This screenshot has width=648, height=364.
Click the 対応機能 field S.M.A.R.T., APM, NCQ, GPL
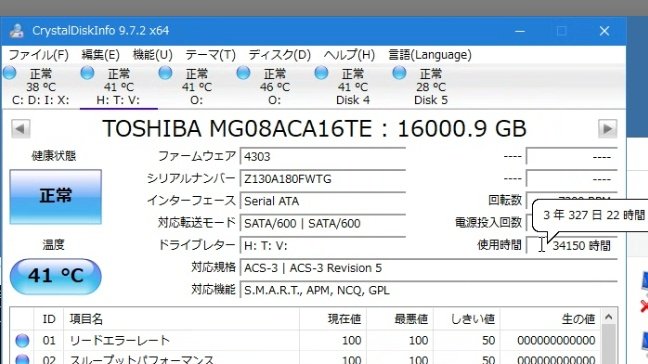(429, 290)
